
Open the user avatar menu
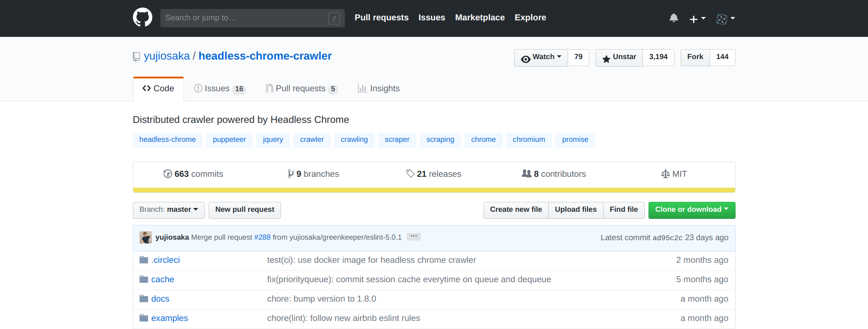click(725, 18)
